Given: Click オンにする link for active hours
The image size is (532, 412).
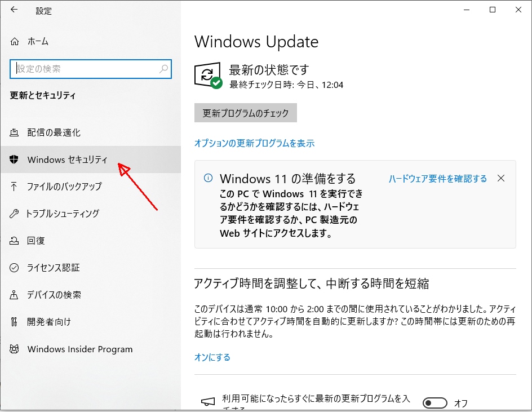Looking at the screenshot, I should pyautogui.click(x=212, y=357).
